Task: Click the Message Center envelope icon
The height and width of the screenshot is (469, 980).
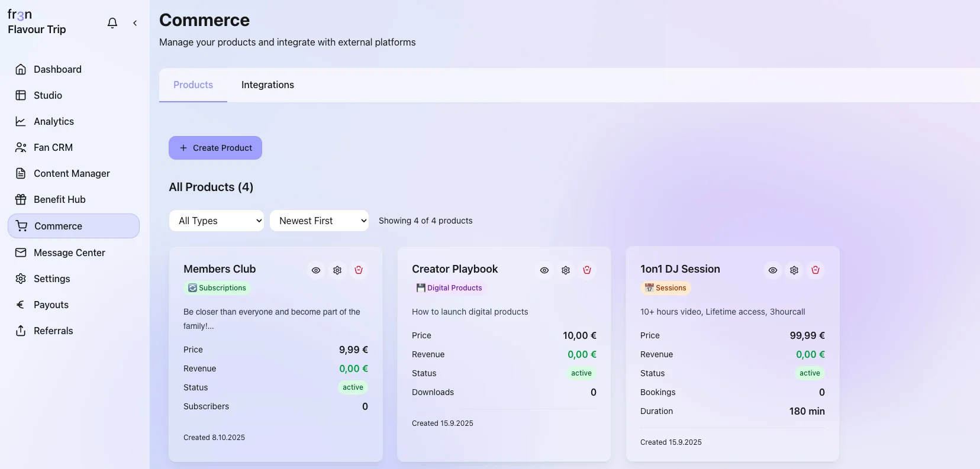Action: pyautogui.click(x=21, y=253)
